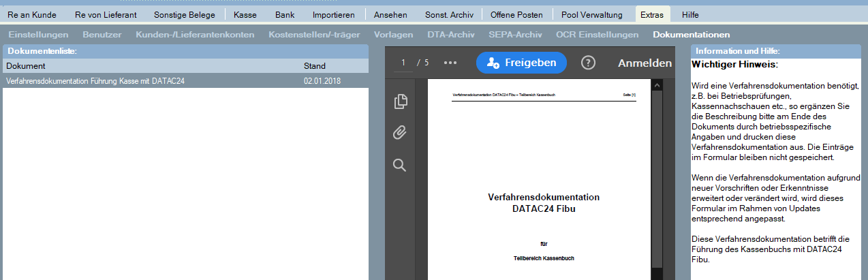Click the date 02.01.2018 cell
The height and width of the screenshot is (280, 868).
tap(322, 81)
